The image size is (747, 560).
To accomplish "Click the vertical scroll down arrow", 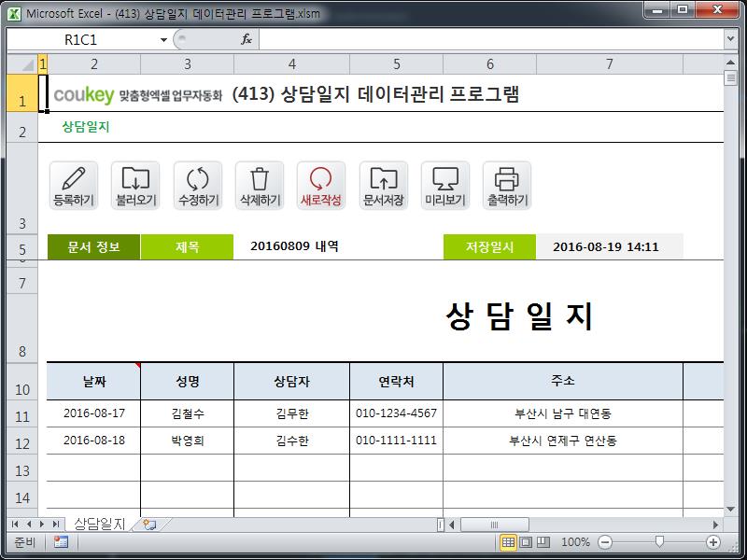I will 731,510.
